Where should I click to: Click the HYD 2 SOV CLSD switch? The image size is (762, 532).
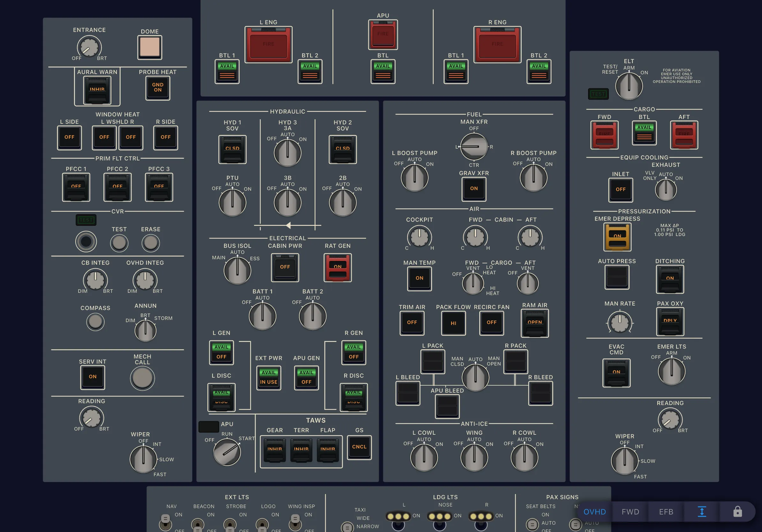point(342,149)
